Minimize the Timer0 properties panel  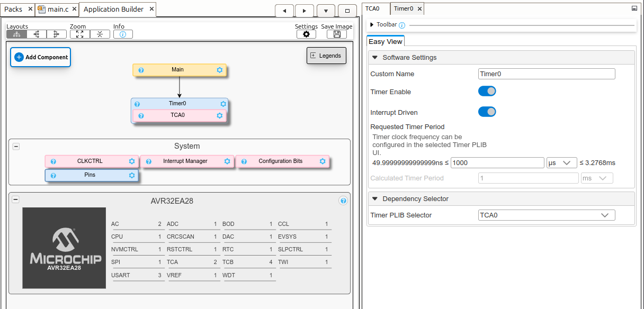(634, 8)
